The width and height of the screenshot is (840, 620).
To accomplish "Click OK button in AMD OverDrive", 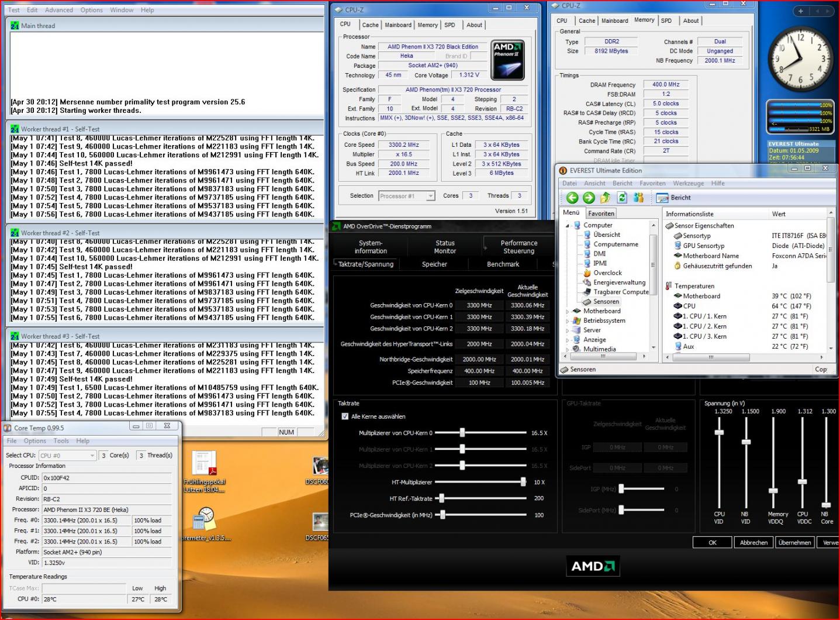I will coord(712,542).
